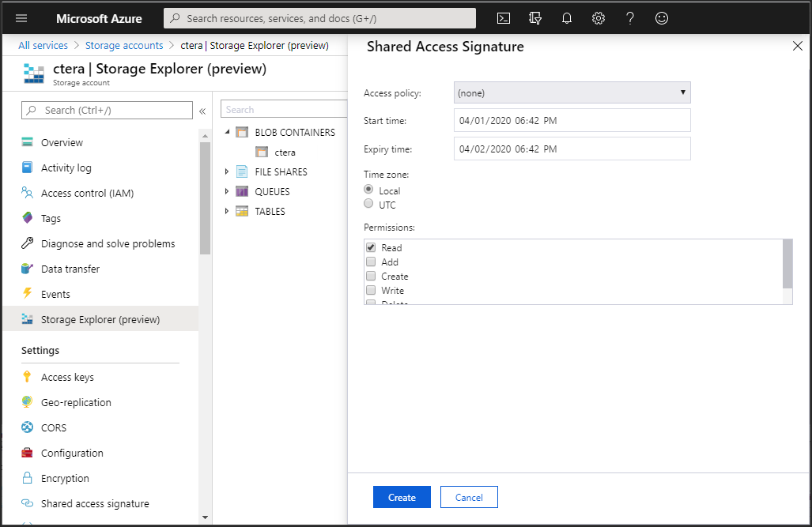Click the Diagnose and solve problems wrench icon

coord(28,243)
